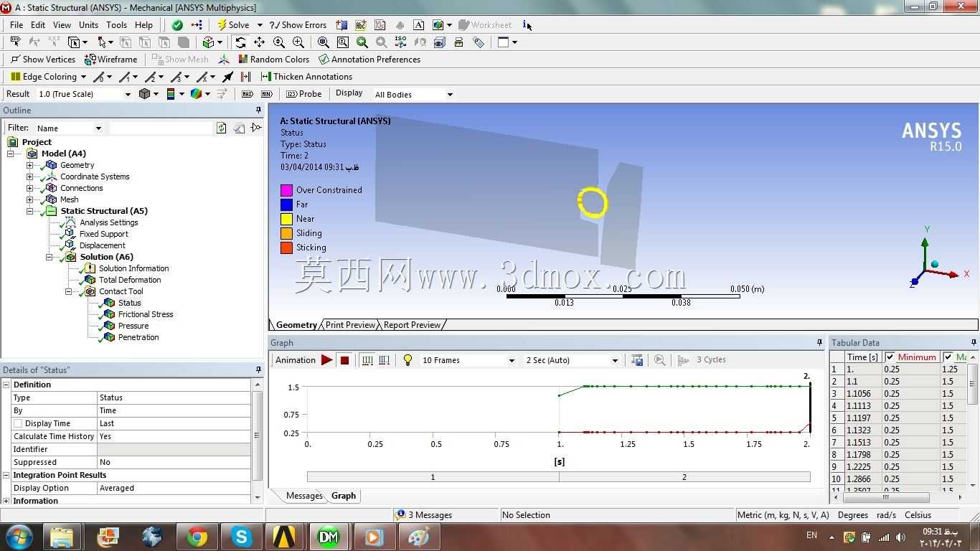Click the Result Sets frames icon

[x=385, y=360]
